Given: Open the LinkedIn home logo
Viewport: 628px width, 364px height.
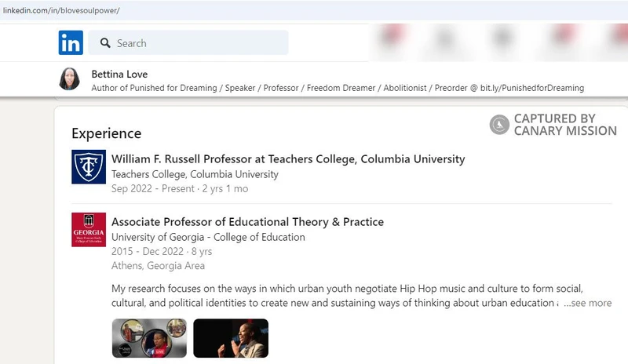Looking at the screenshot, I should pos(71,42).
